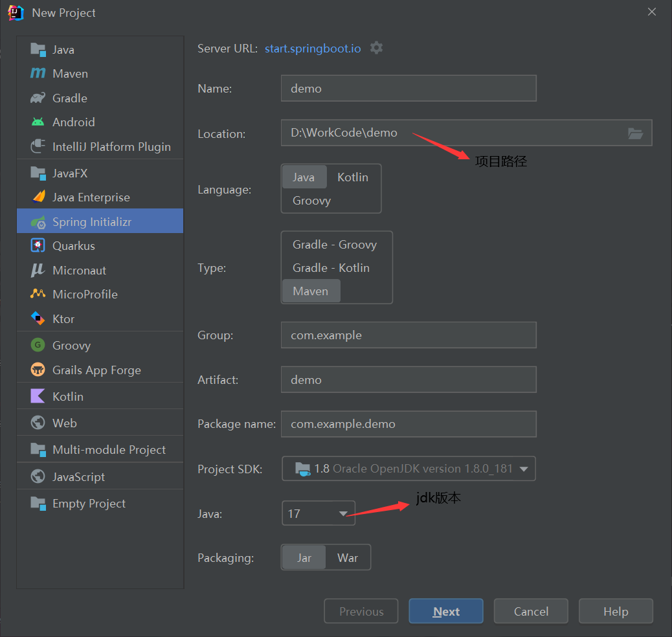Select Java Enterprise project generator
Screen dimensions: 672x637
click(x=100, y=197)
